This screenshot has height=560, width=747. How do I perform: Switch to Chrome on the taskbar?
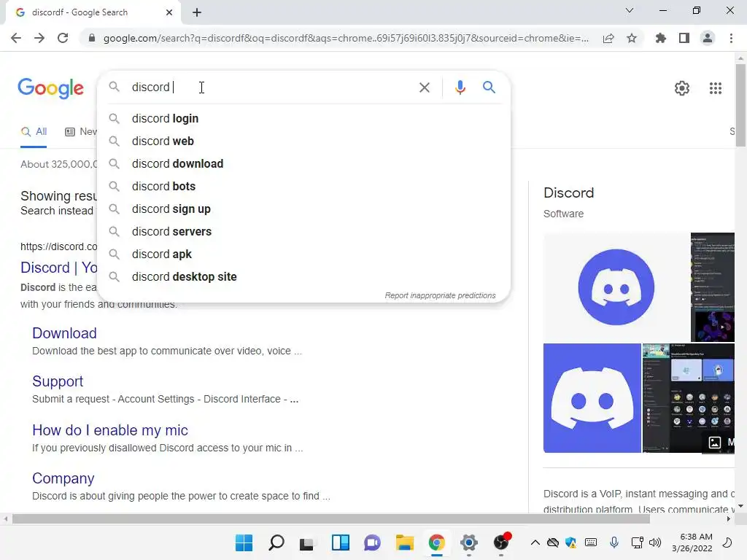point(436,542)
